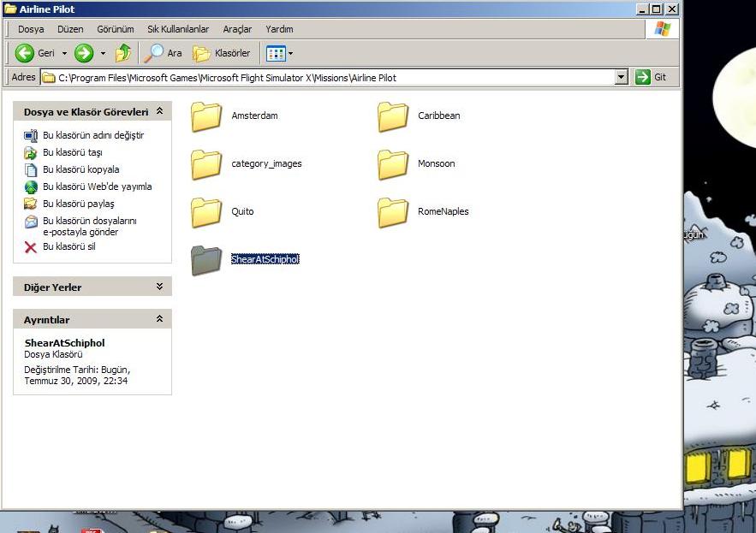Expand the address bar dropdown arrow
Image resolution: width=756 pixels, height=533 pixels.
point(622,77)
